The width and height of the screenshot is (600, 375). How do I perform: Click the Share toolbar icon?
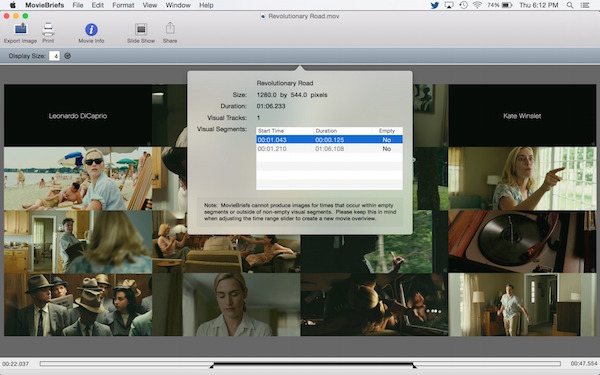coord(170,28)
